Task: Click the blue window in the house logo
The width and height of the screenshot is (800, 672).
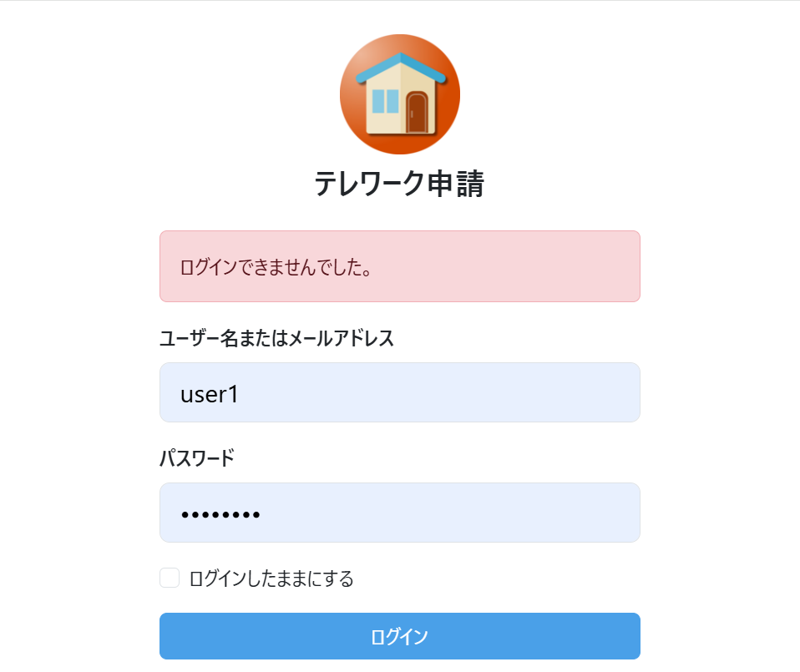Action: [x=385, y=101]
